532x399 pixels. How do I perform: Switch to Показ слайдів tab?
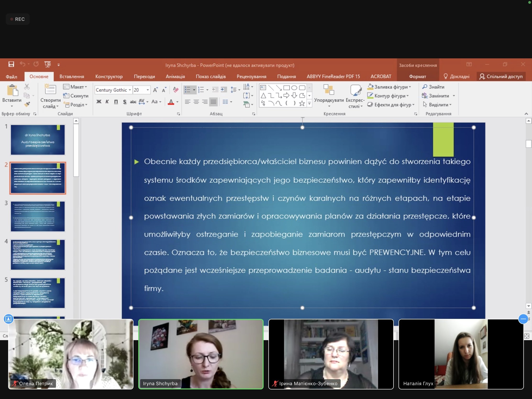coord(211,77)
